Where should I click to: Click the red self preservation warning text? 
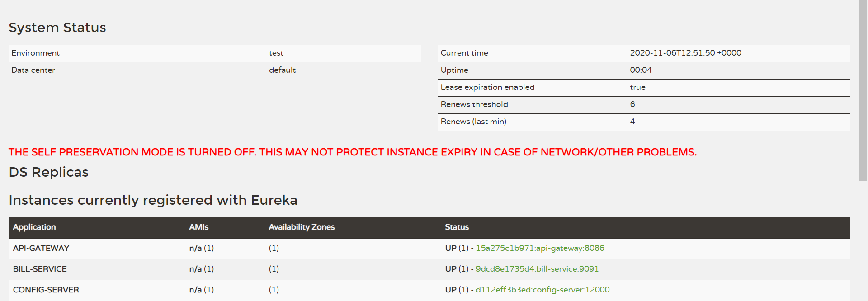pos(353,152)
